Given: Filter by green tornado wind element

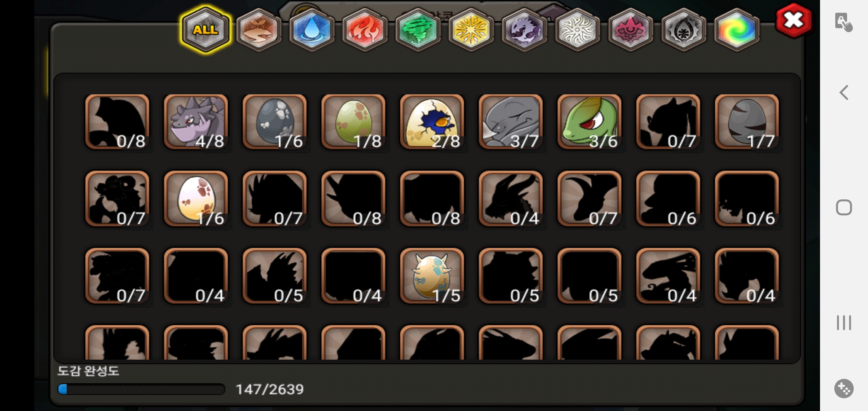Looking at the screenshot, I should (x=418, y=30).
